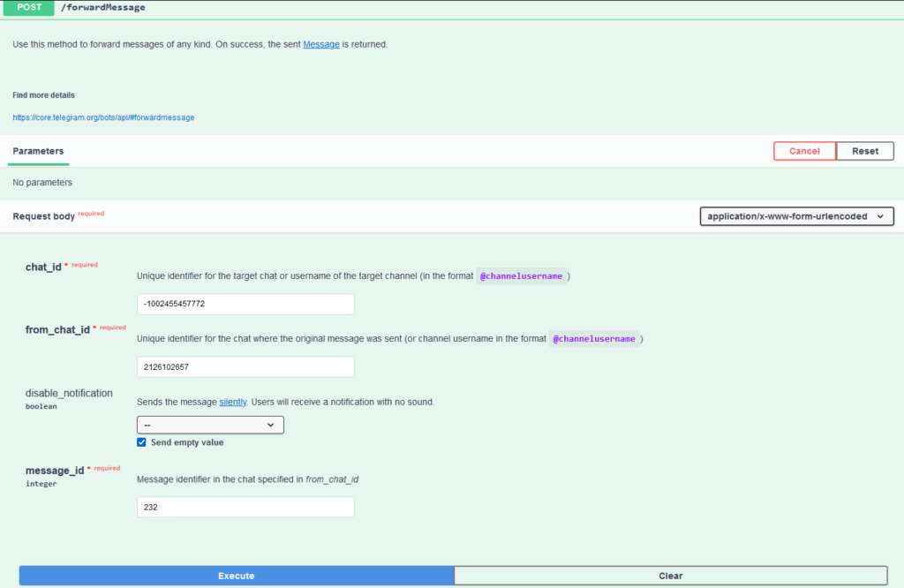Click @channelusername tag in from_chat_id description

[594, 339]
